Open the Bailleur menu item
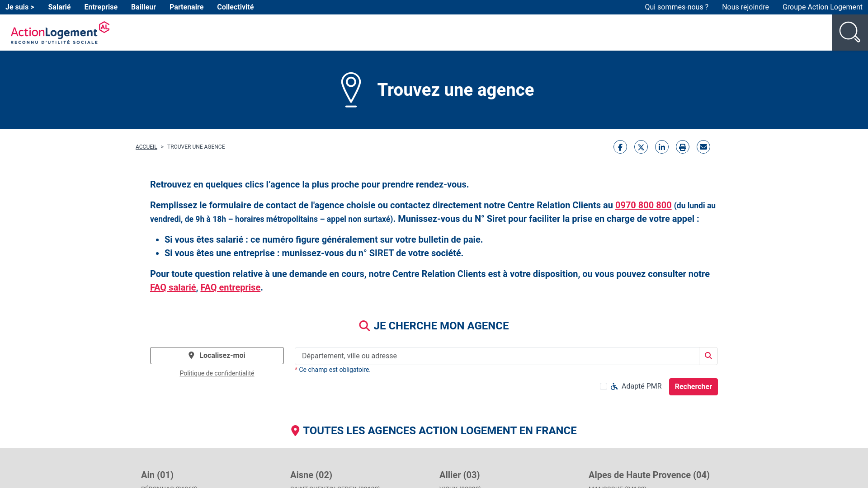The image size is (868, 488). click(143, 7)
